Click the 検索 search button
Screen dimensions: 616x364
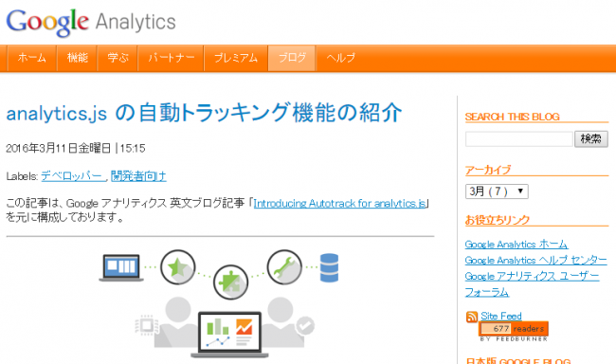tap(590, 138)
